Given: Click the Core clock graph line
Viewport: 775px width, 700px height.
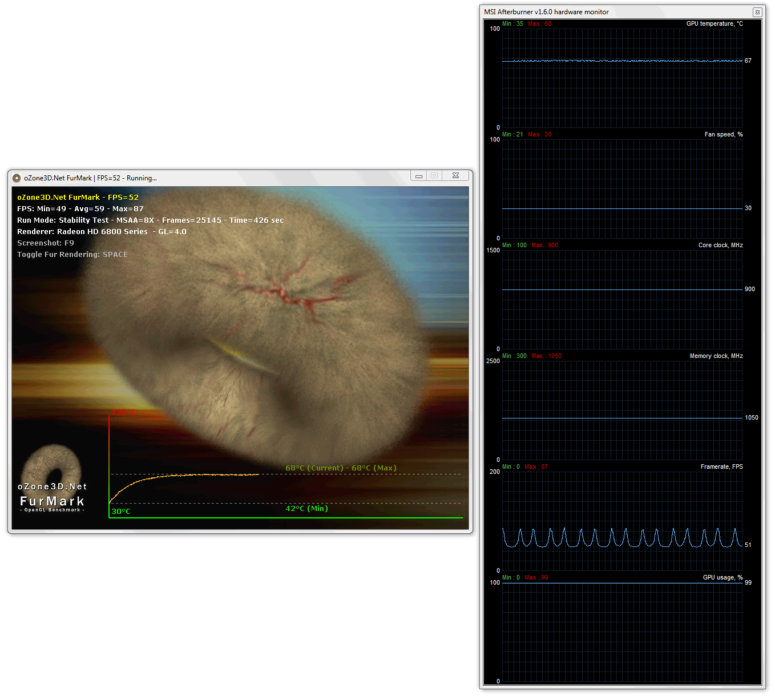Looking at the screenshot, I should tap(622, 289).
